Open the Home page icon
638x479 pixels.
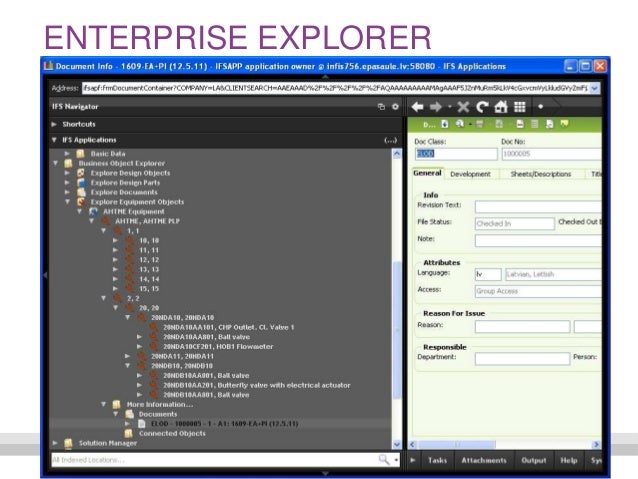(x=501, y=107)
